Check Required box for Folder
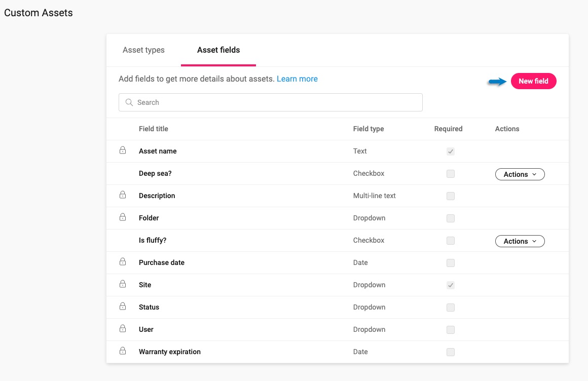588x381 pixels. pyautogui.click(x=450, y=218)
